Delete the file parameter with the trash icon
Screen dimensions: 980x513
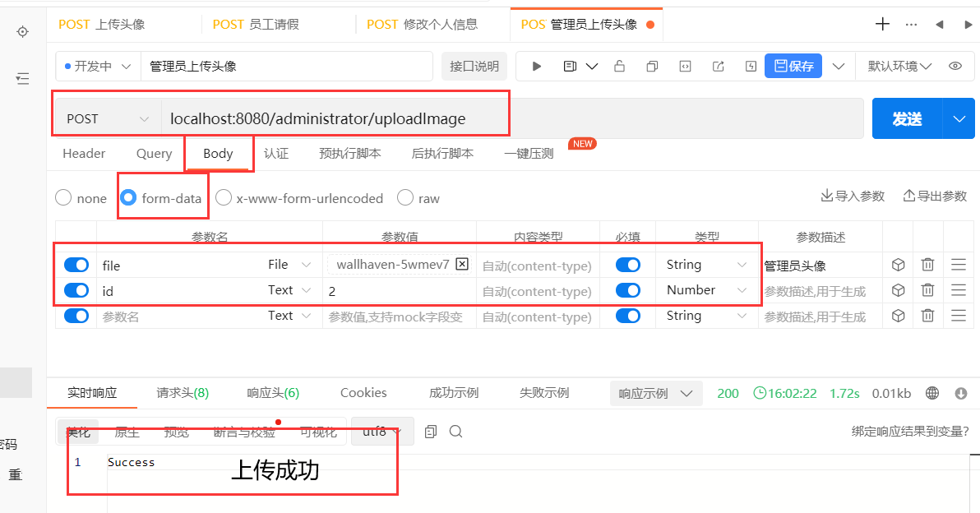927,264
